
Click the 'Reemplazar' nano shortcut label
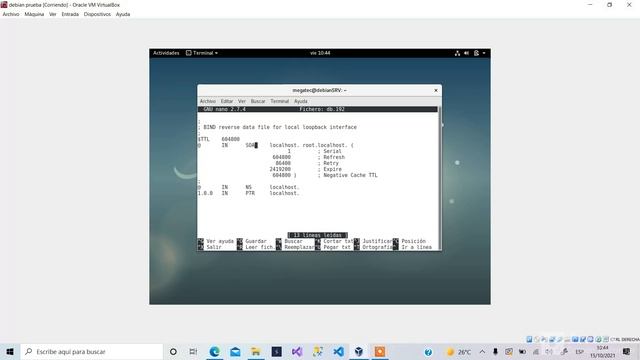tap(300, 247)
